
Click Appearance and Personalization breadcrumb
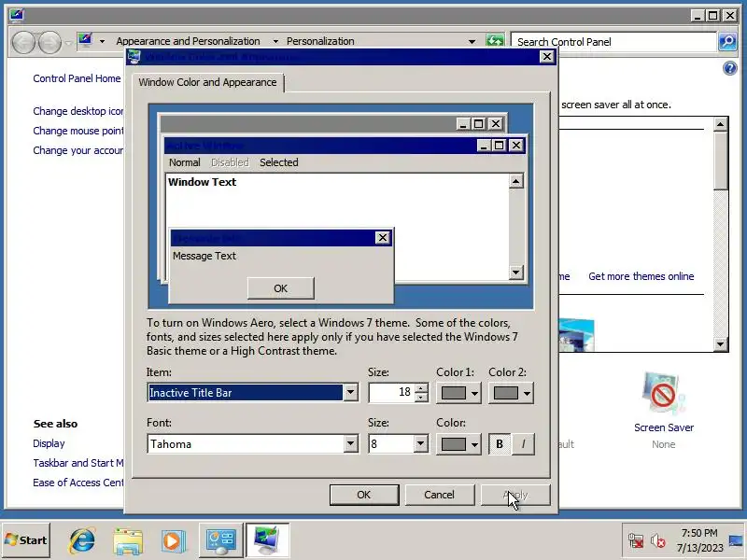point(189,41)
